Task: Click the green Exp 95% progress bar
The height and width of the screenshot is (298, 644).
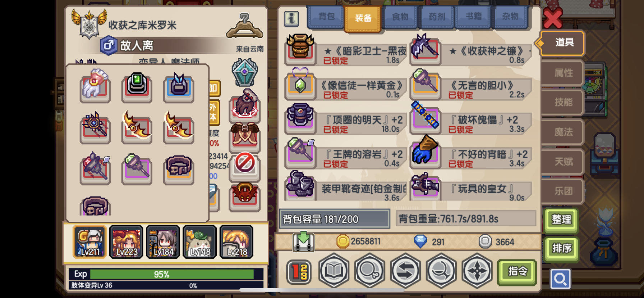Action: [x=172, y=274]
